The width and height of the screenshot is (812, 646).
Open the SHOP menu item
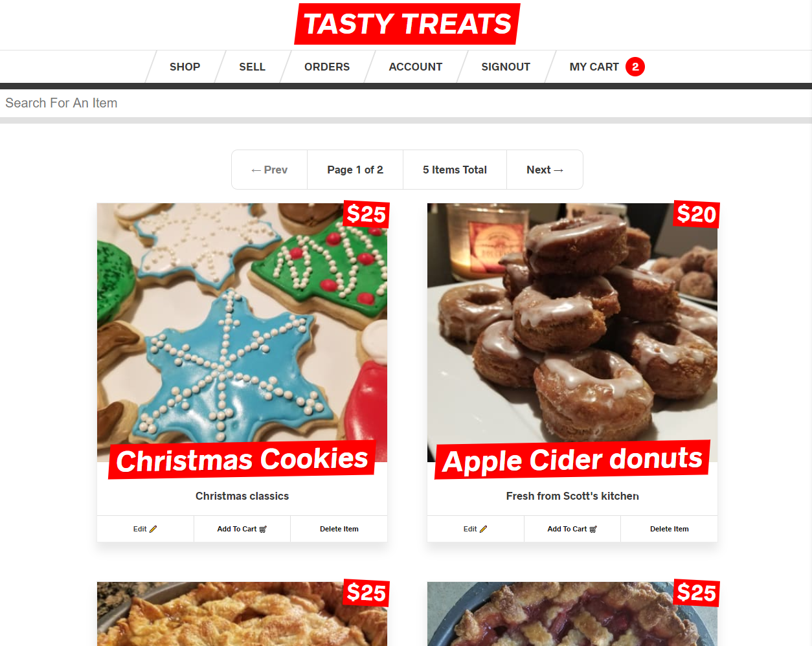[x=185, y=67]
